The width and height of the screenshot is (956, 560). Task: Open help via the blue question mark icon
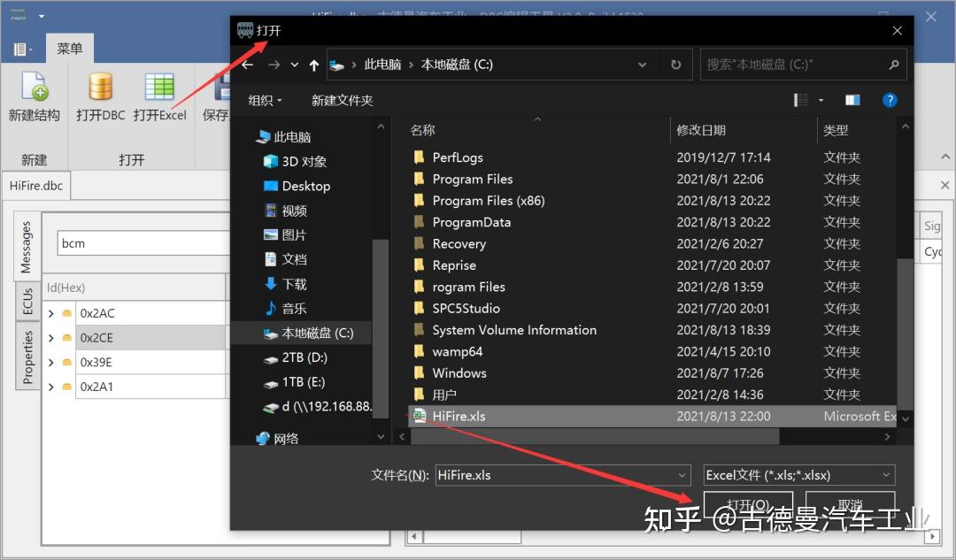click(x=889, y=100)
